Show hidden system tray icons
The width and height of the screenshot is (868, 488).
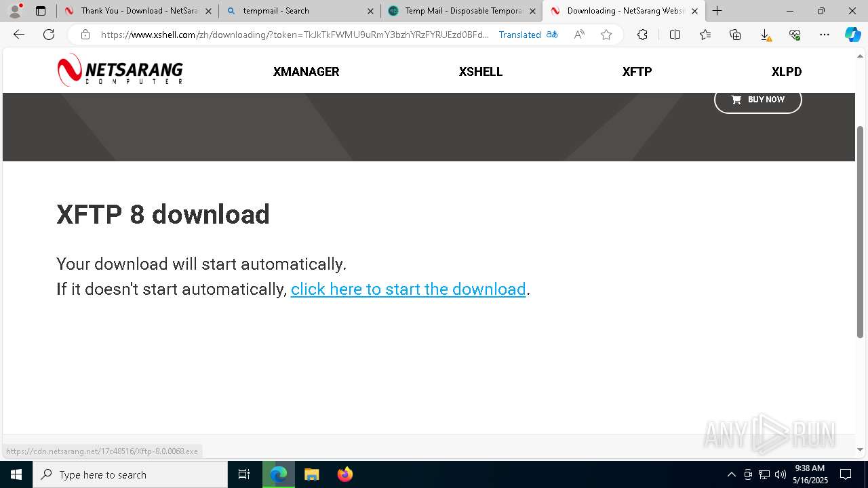point(731,474)
